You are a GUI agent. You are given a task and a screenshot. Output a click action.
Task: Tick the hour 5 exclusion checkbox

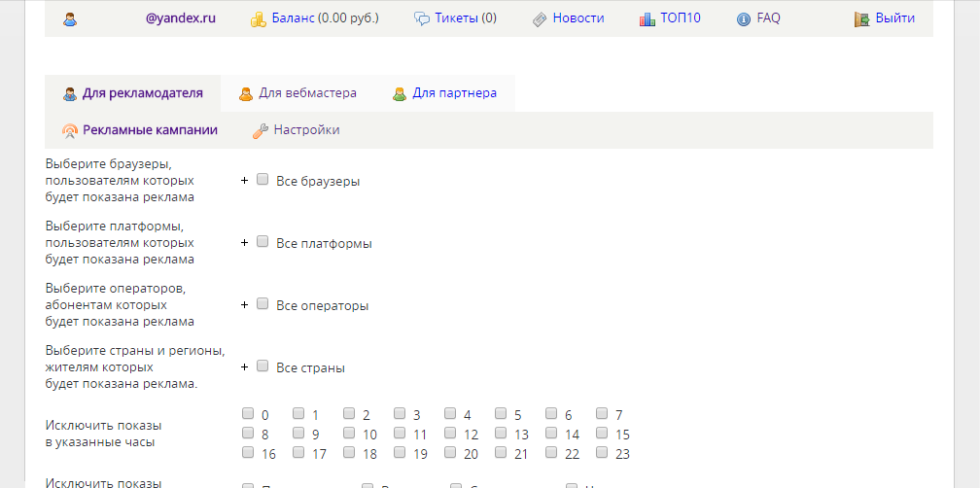pos(502,413)
